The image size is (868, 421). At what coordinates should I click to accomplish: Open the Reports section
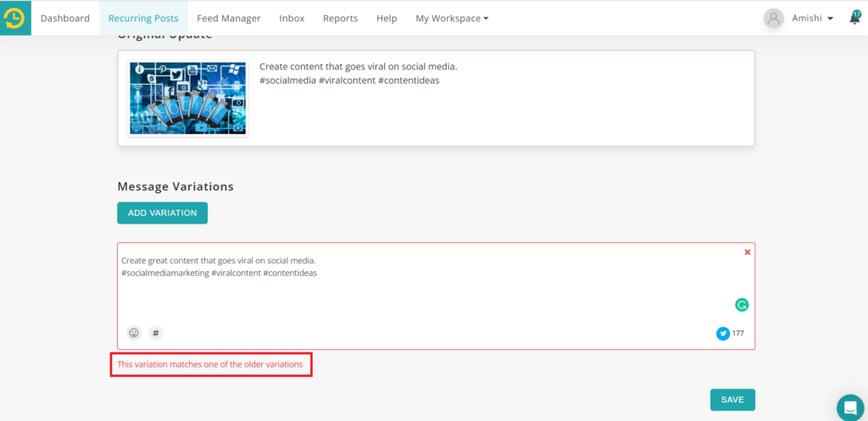tap(341, 19)
